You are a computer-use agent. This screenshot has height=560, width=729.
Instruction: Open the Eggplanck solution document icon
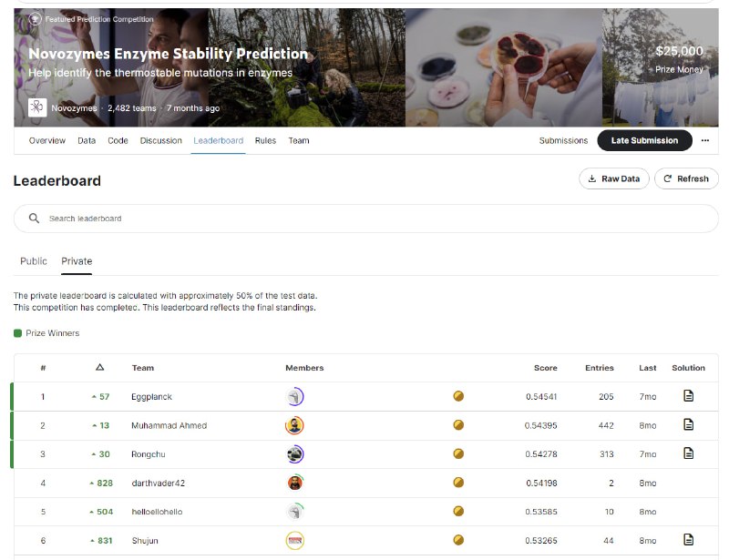pos(689,395)
